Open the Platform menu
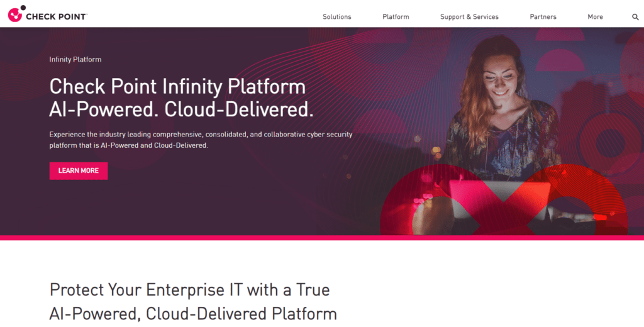This screenshot has height=327, width=644. tap(396, 17)
